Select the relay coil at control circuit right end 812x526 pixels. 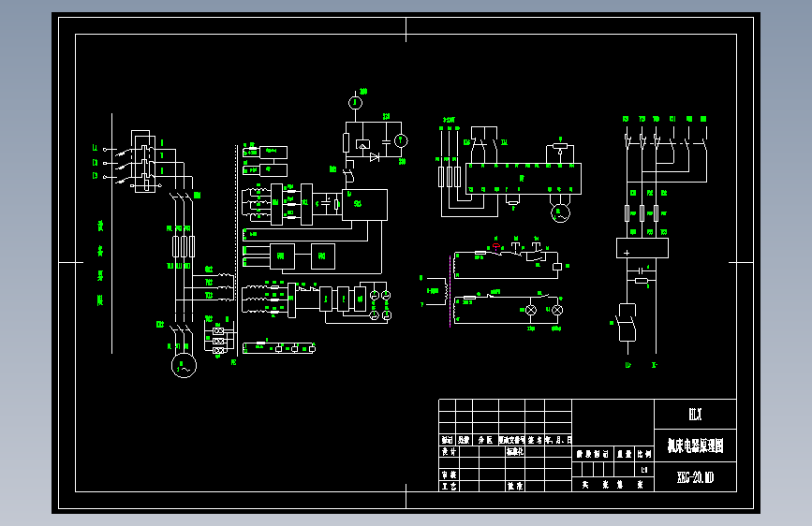(x=557, y=267)
